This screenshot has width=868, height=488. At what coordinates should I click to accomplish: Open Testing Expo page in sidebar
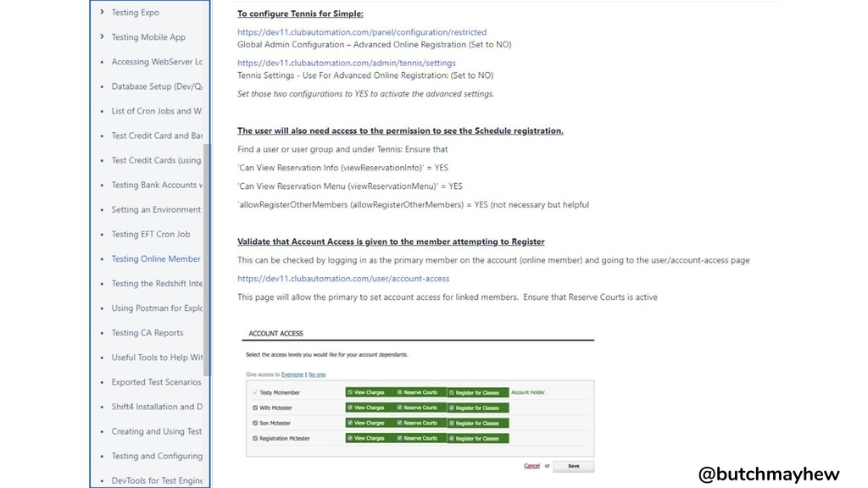(135, 12)
